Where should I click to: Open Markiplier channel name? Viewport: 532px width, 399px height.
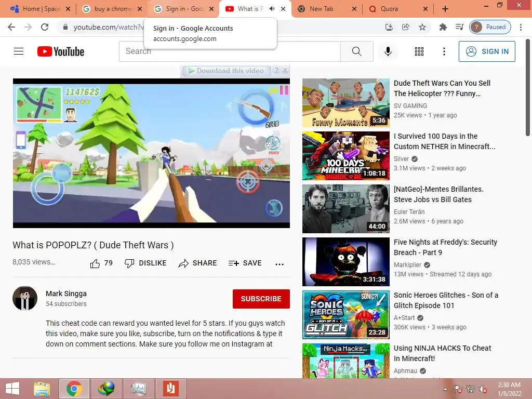[x=407, y=264]
